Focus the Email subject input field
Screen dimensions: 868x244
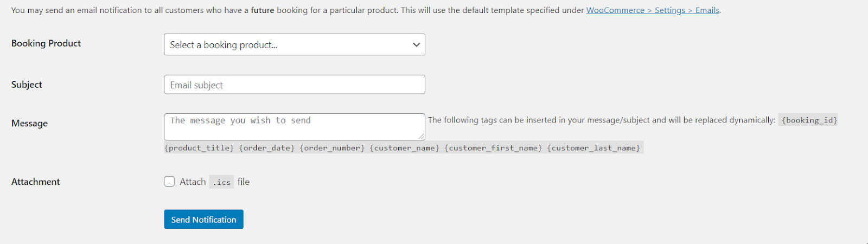click(x=295, y=85)
